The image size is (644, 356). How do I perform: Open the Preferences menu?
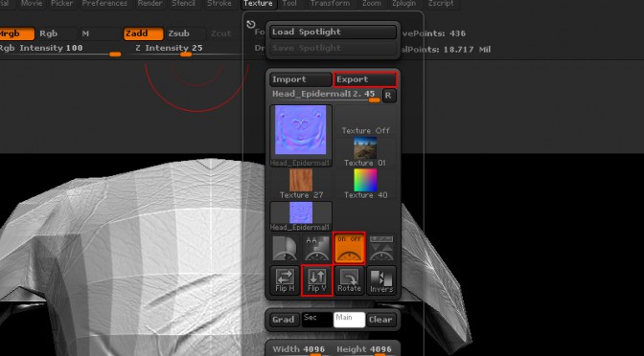105,4
